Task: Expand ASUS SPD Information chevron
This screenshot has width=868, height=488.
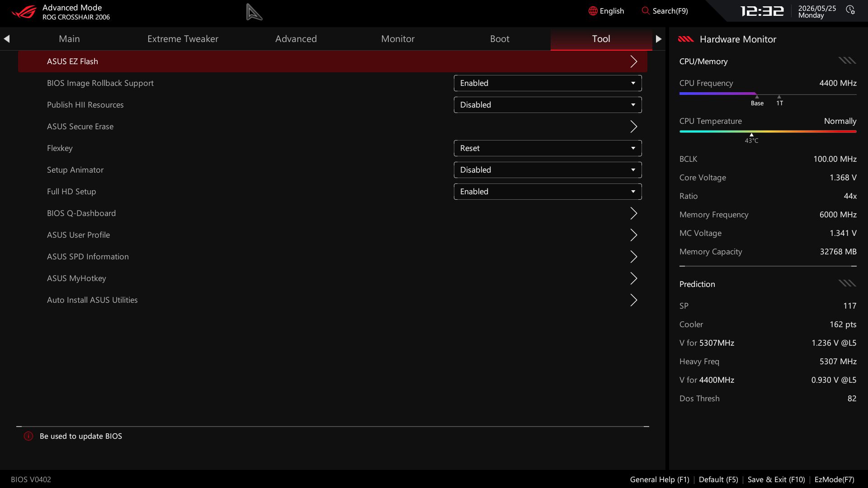Action: pos(634,257)
